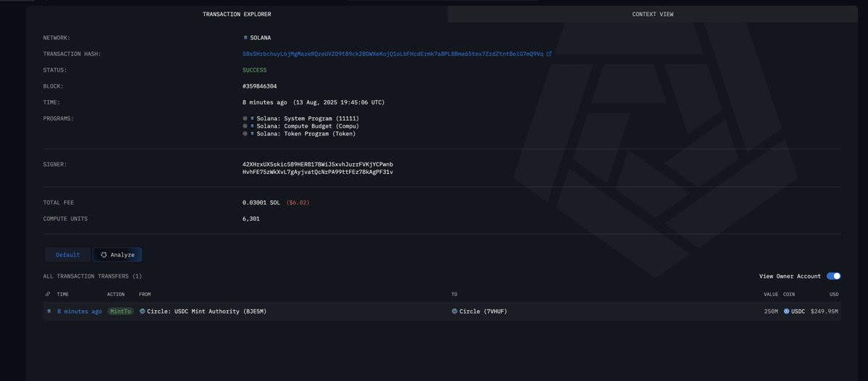Image resolution: width=868 pixels, height=381 pixels.
Task: Click the MintTo action badge
Action: (x=120, y=311)
